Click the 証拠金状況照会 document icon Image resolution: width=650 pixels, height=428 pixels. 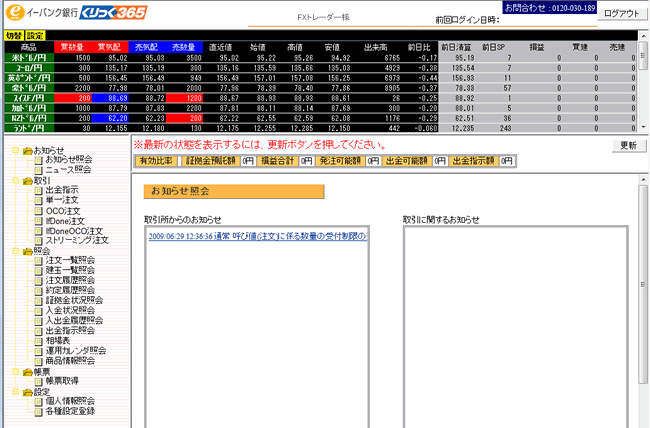pos(39,301)
